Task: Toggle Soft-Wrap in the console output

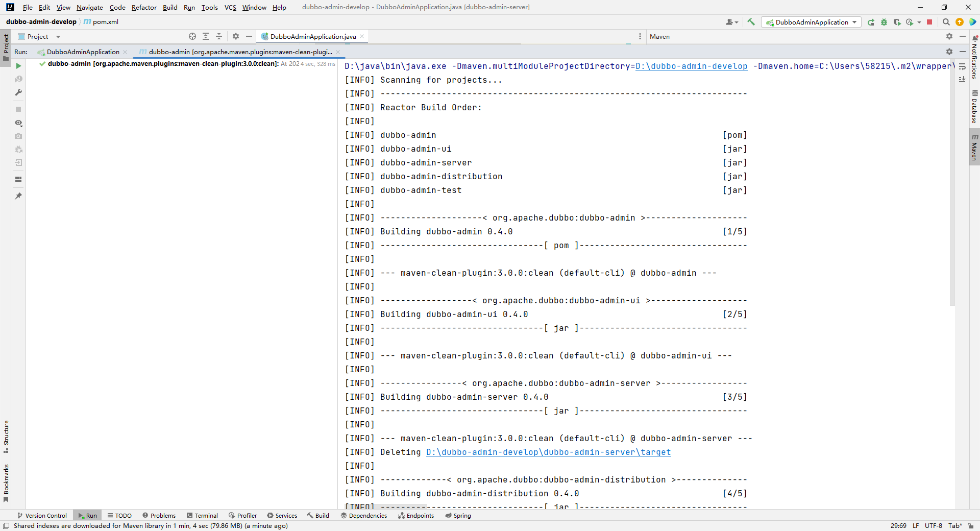Action: tap(962, 66)
